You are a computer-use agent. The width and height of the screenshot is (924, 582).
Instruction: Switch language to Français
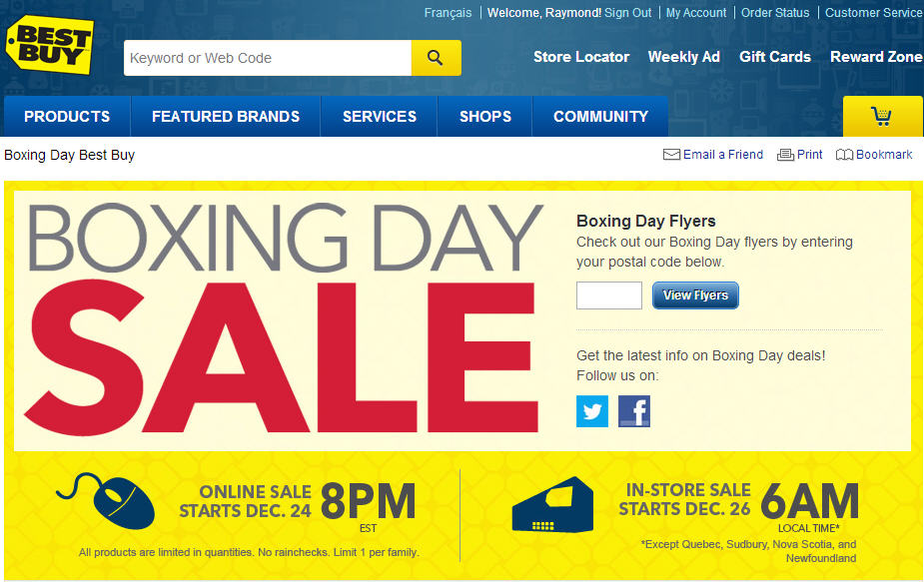[x=448, y=12]
